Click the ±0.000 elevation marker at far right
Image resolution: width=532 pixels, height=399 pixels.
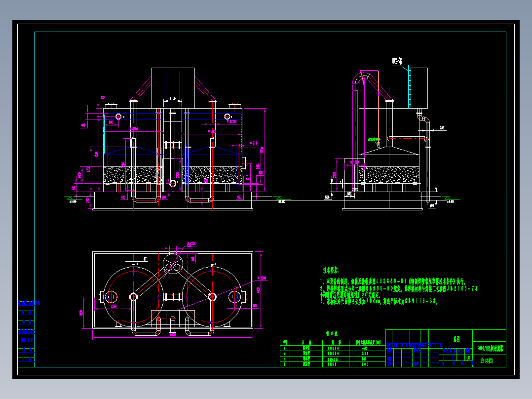pos(450,200)
